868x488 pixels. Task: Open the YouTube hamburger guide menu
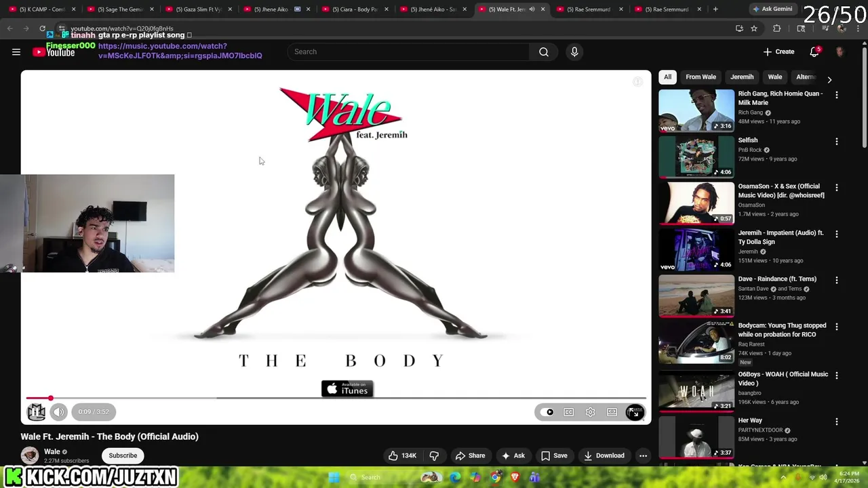click(16, 52)
